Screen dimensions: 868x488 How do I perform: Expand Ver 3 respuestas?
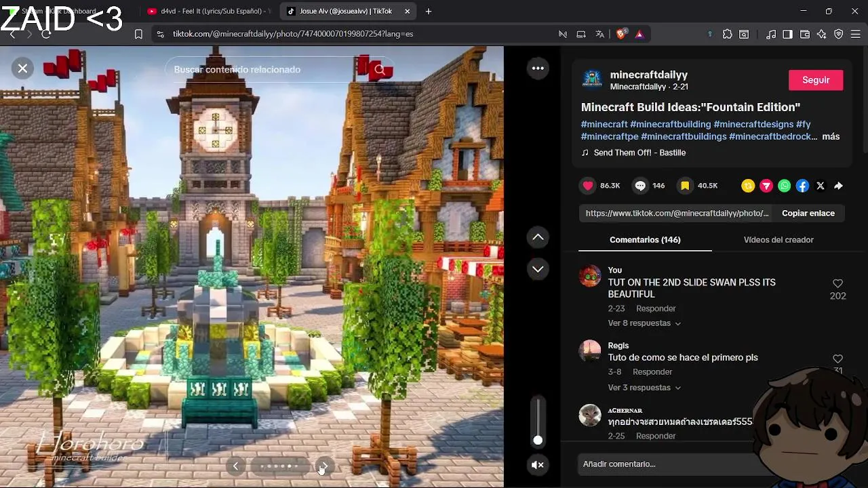[x=644, y=388]
